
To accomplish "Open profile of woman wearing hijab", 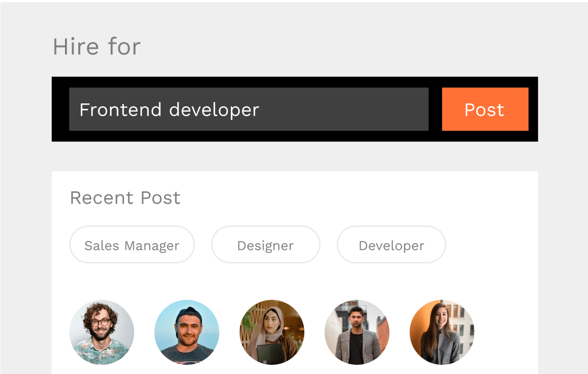I will point(272,332).
